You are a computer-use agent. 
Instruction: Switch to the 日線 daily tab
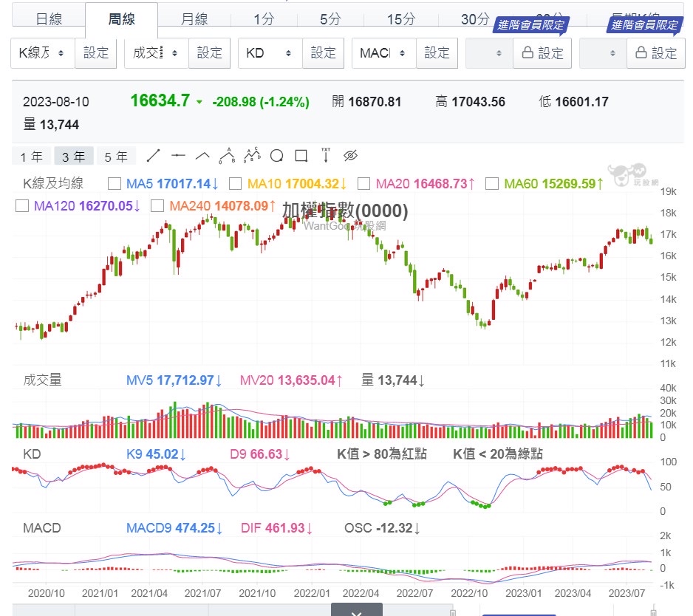[49, 20]
